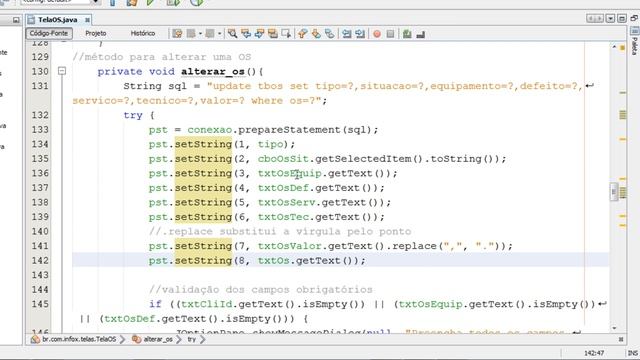Click the try keyword on line 132
The width and height of the screenshot is (640, 360).
(133, 115)
